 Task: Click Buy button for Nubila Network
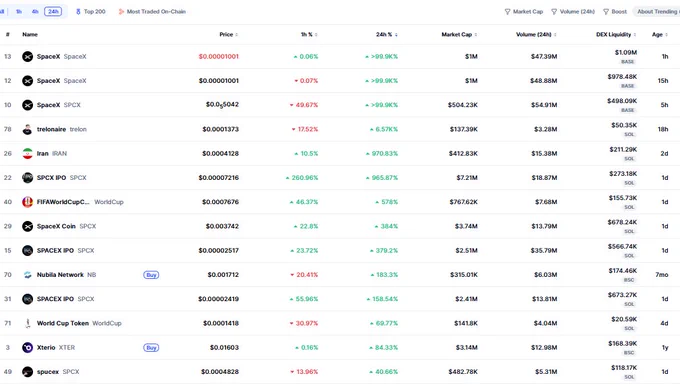click(x=151, y=275)
